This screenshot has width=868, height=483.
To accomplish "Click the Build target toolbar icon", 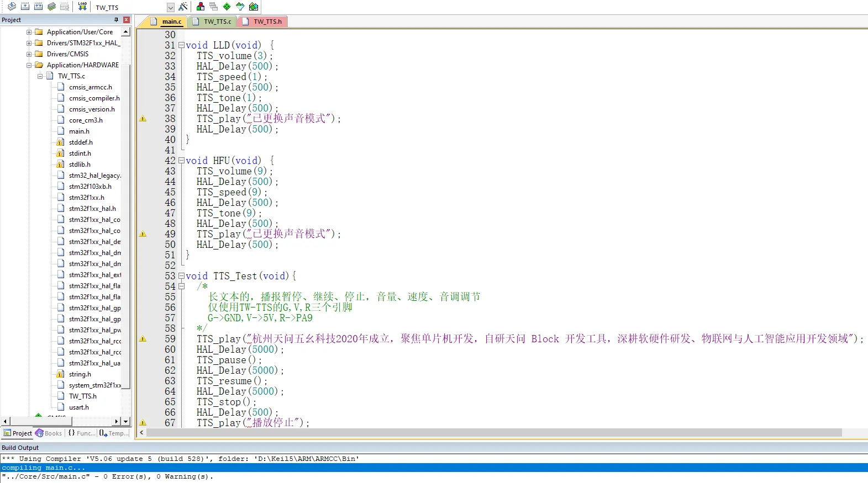I will [x=25, y=7].
